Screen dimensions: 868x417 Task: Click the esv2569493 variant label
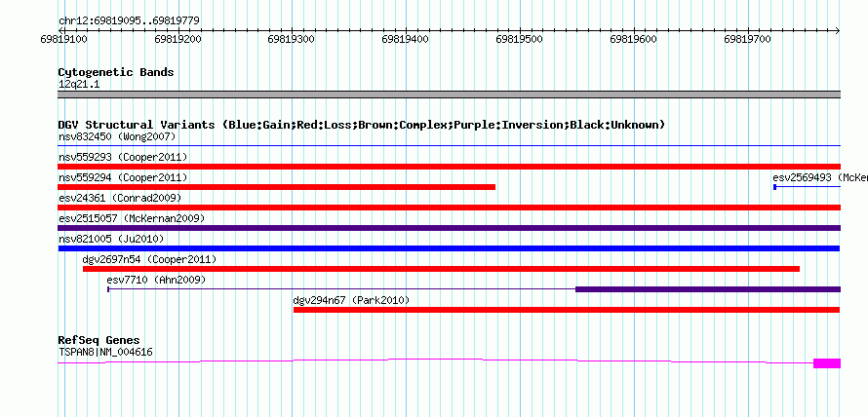coord(820,177)
